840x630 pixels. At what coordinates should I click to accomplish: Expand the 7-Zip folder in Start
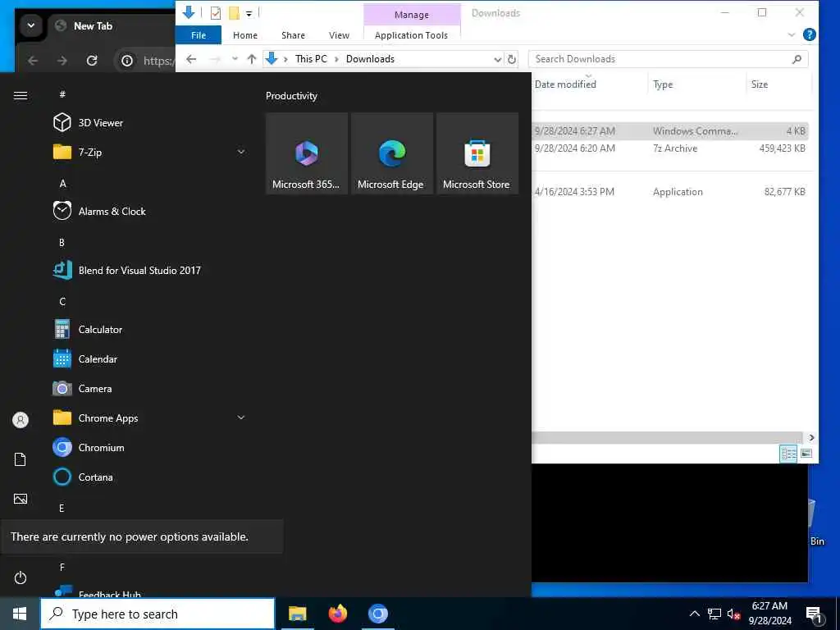point(241,152)
